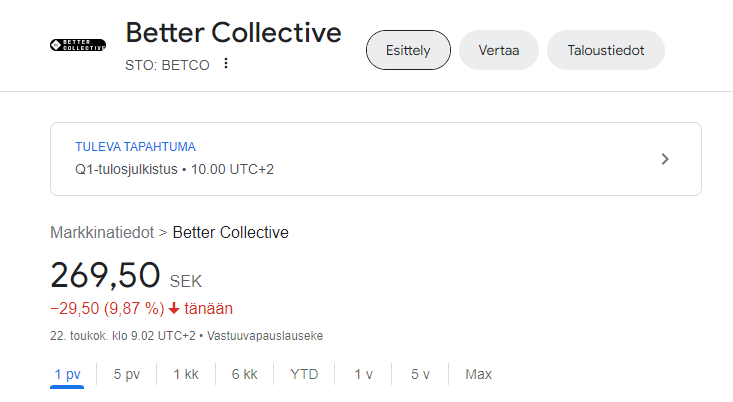Open Taloustiedot financials tab

605,50
